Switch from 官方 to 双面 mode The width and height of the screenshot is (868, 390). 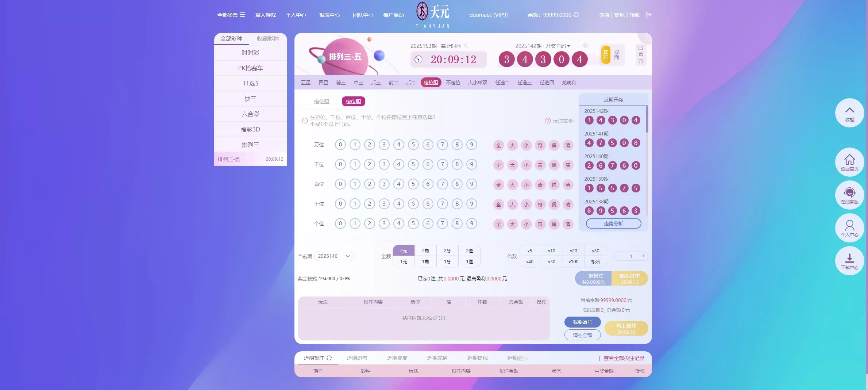click(617, 54)
